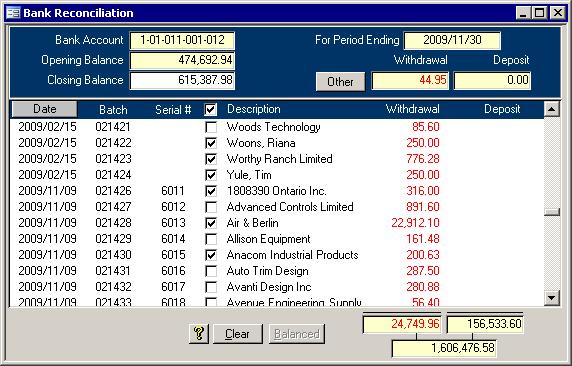Click the balance field 1,606,476.58
Image resolution: width=572 pixels, height=366 pixels.
pos(444,348)
